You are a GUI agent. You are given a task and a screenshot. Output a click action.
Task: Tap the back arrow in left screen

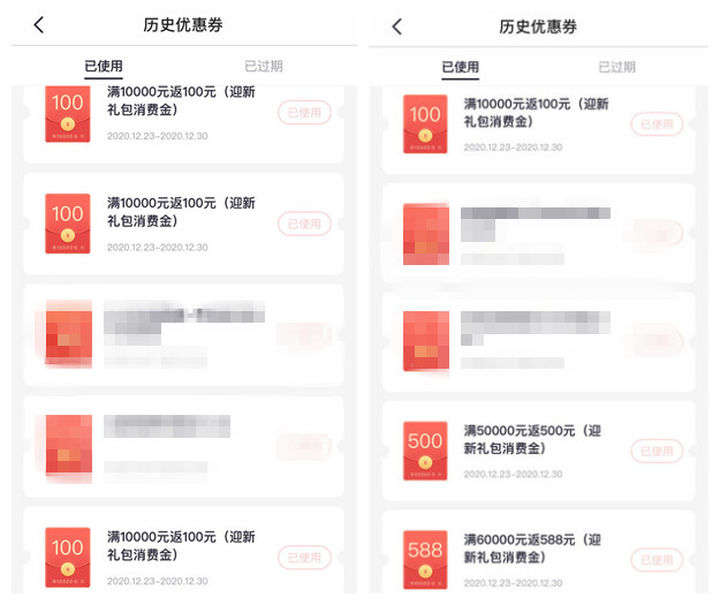39,25
